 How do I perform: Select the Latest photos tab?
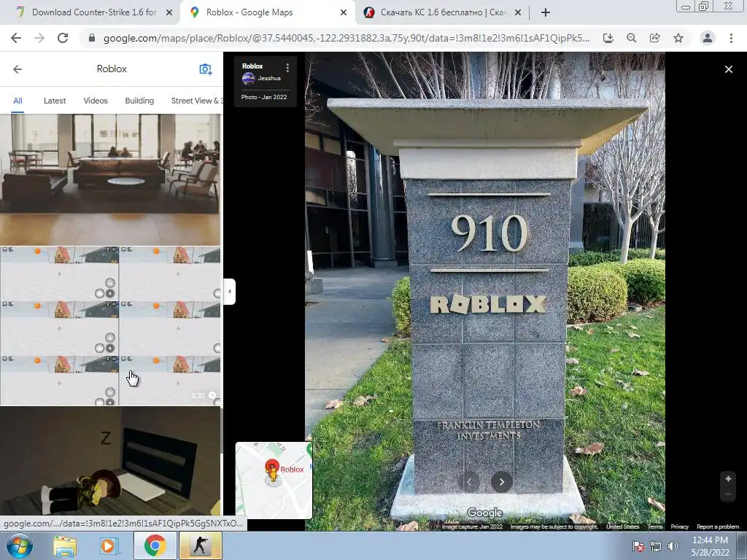[55, 101]
